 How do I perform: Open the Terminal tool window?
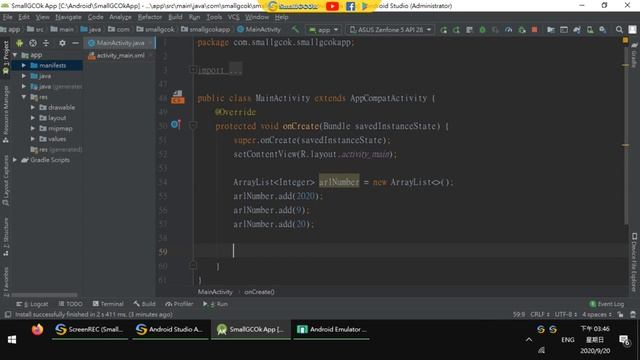[108, 304]
